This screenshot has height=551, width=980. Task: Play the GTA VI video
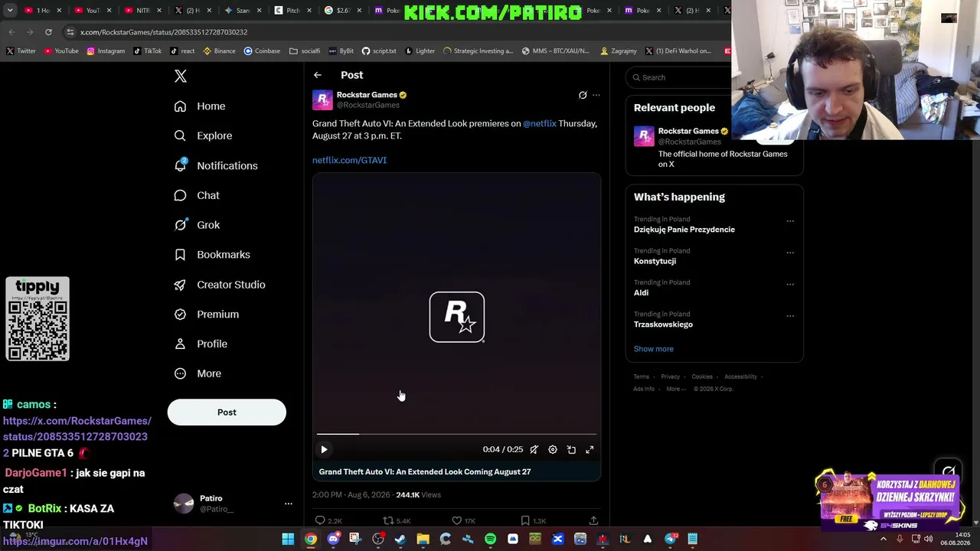[x=324, y=450]
